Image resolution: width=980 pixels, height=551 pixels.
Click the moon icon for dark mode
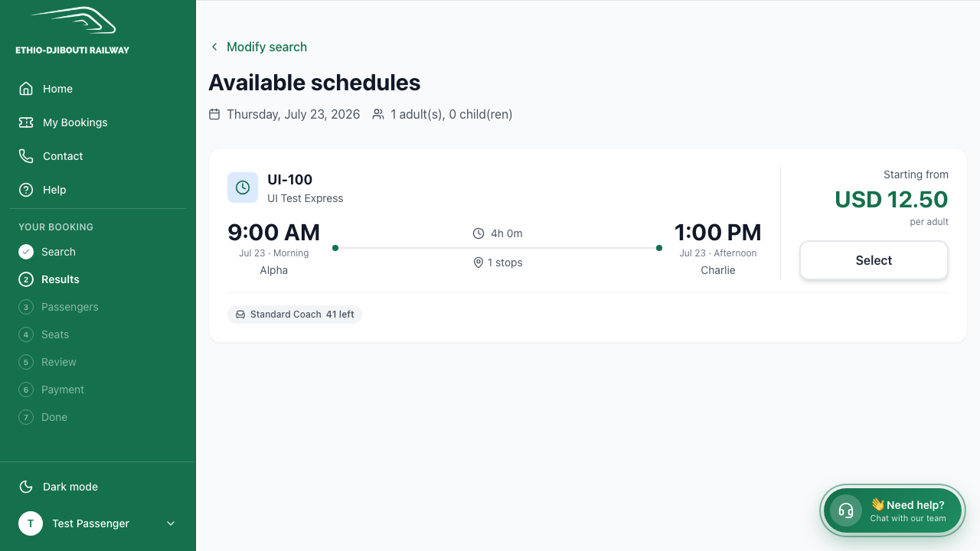coord(26,487)
